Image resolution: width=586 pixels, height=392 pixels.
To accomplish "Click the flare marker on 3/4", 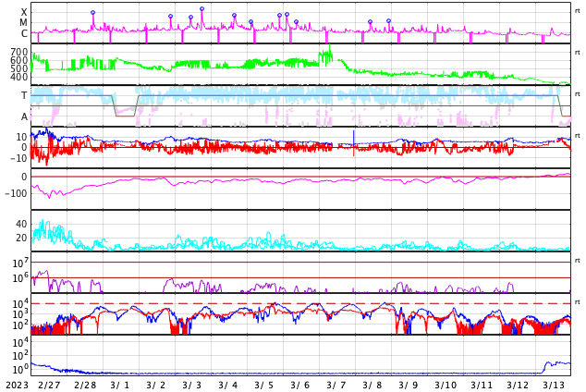I will [235, 16].
